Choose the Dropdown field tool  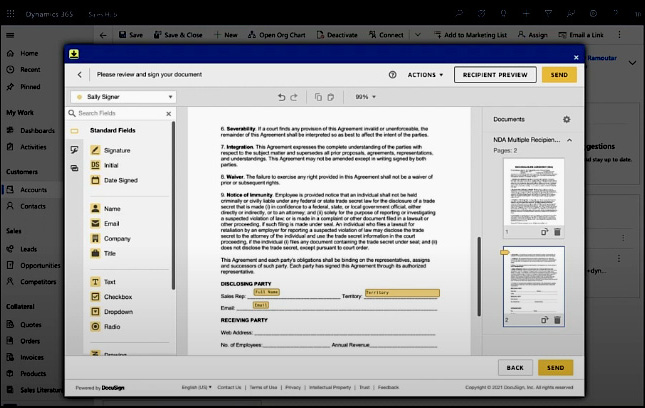112,311
